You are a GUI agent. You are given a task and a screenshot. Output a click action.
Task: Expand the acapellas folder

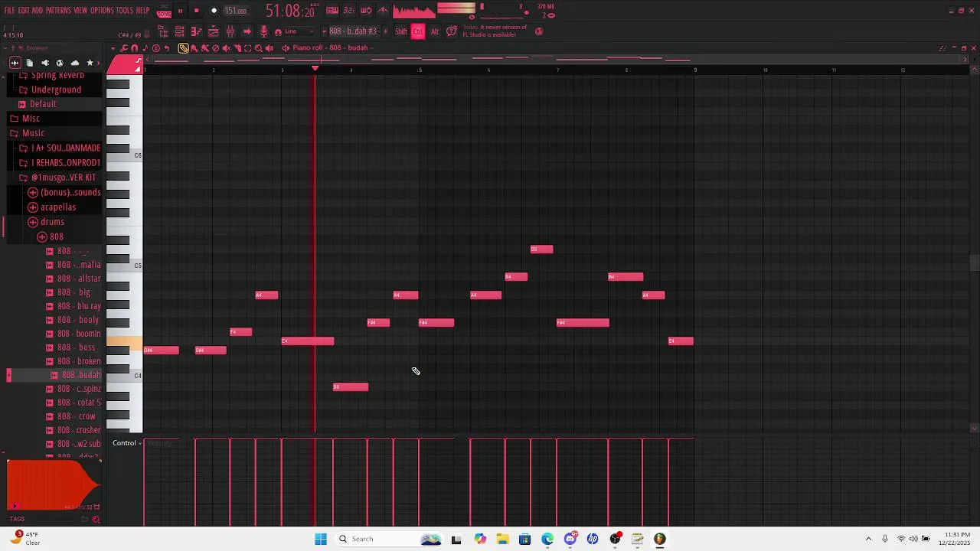coord(58,207)
